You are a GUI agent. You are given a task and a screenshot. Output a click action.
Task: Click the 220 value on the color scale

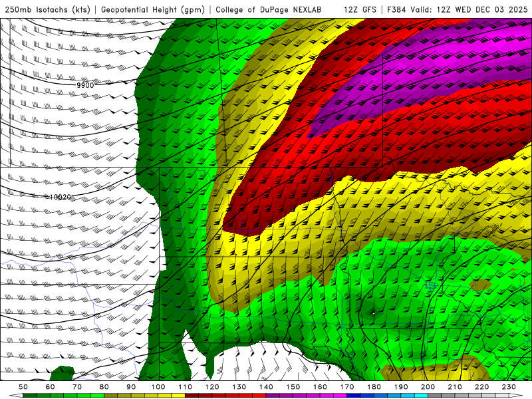click(481, 387)
